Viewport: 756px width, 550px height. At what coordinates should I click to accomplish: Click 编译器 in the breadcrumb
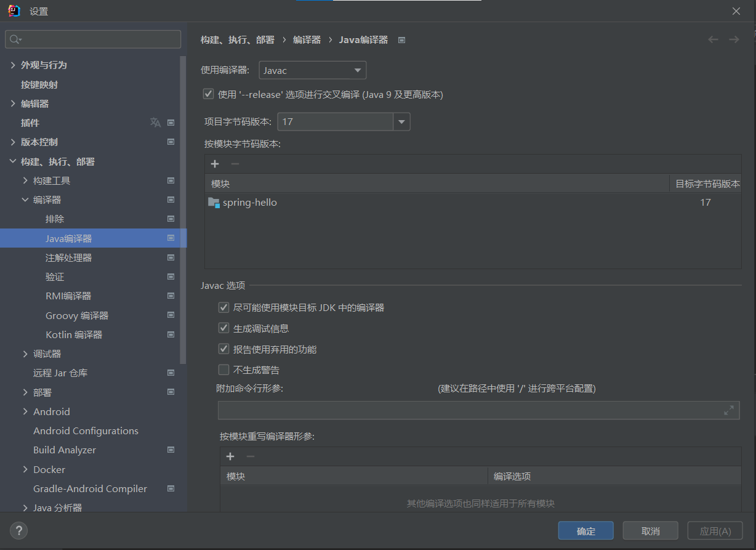(307, 39)
